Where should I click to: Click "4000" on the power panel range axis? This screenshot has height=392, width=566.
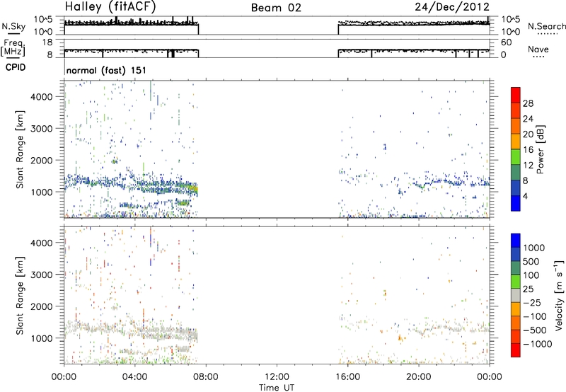(42, 97)
